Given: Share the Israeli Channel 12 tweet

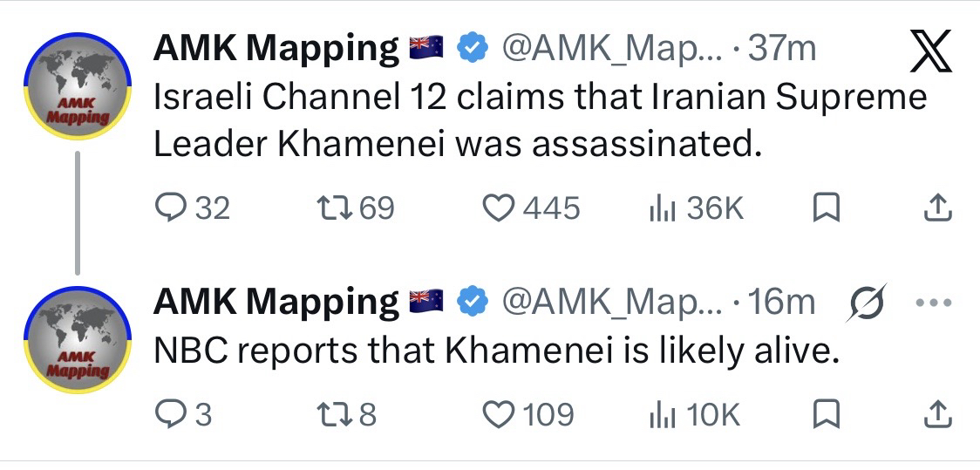Looking at the screenshot, I should coord(937,208).
